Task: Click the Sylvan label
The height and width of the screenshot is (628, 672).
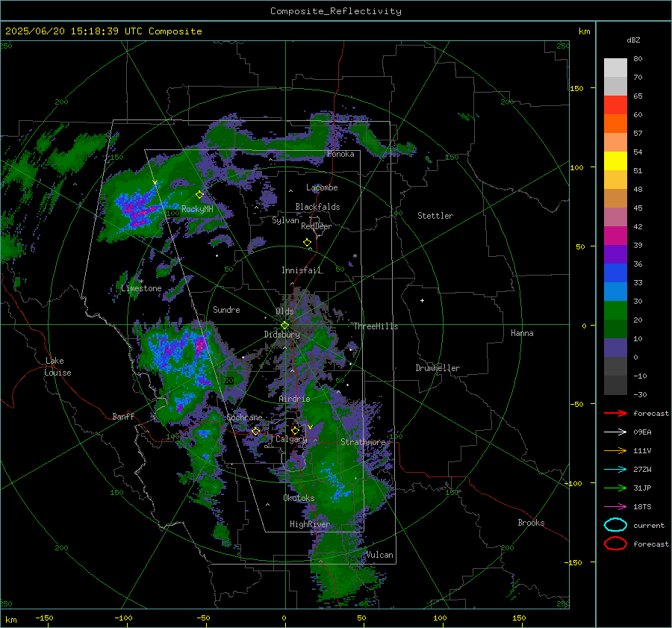Action: coord(285,220)
